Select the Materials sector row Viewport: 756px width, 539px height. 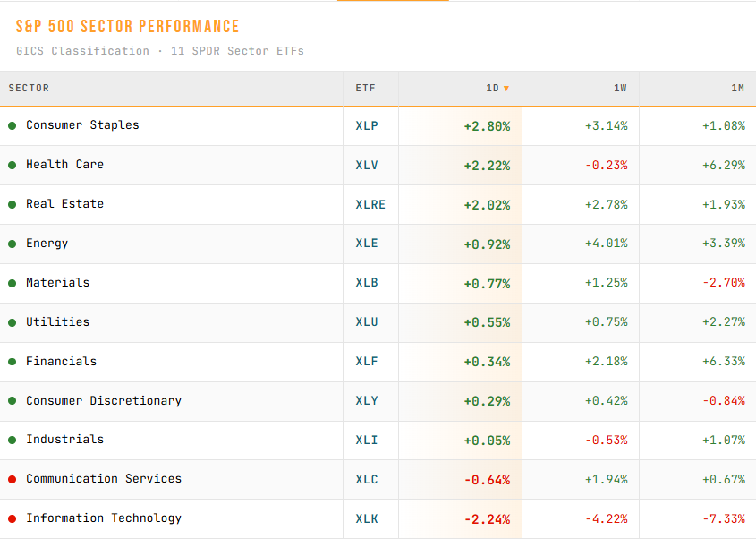[x=378, y=283]
